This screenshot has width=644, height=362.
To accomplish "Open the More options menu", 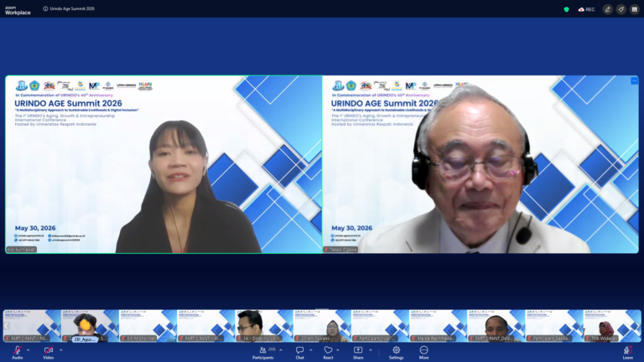I will coord(423,353).
